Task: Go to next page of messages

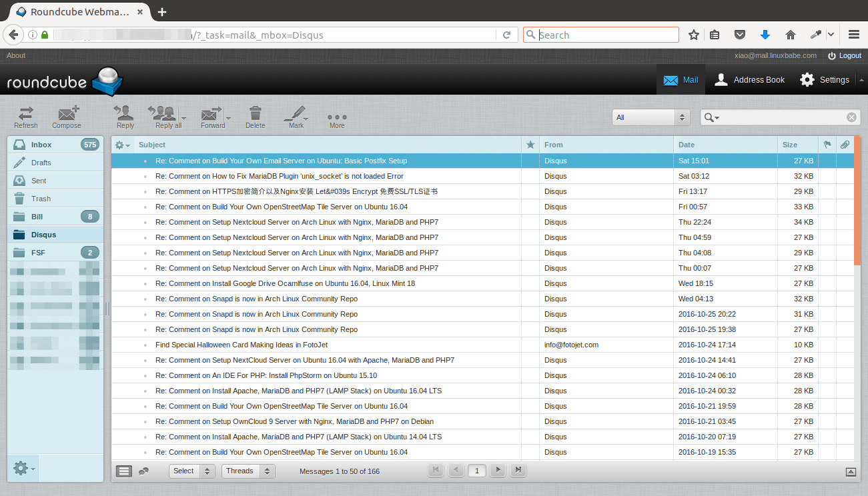Action: [498, 471]
